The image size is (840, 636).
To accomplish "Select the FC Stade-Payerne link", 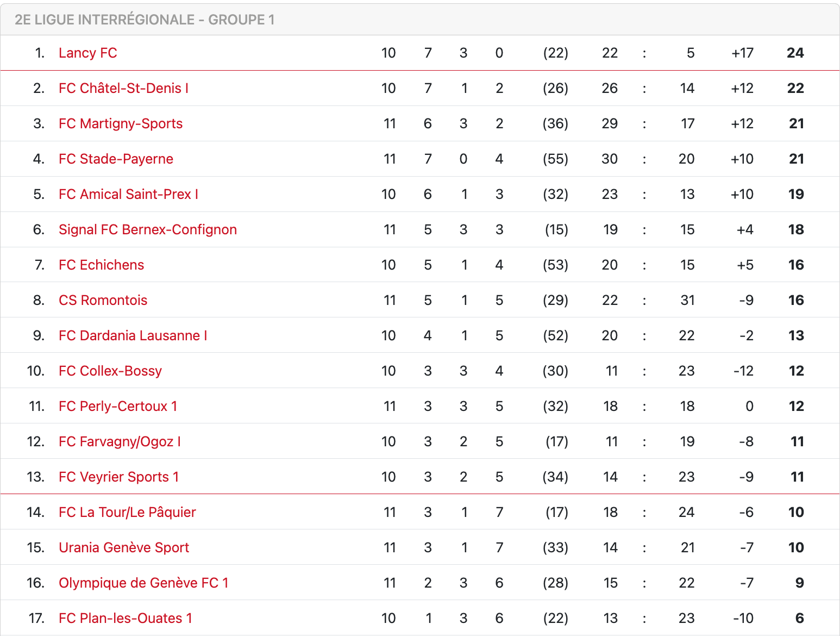I will (116, 159).
